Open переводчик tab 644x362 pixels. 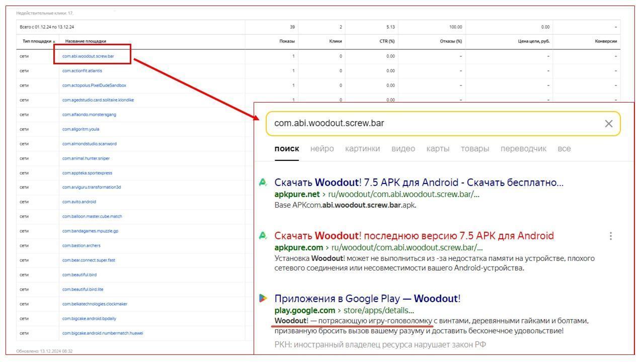[x=523, y=149]
